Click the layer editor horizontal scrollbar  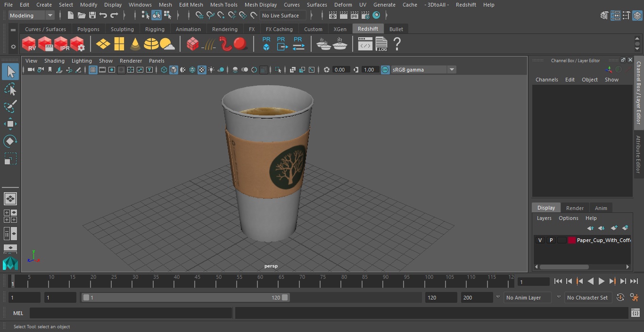point(564,267)
